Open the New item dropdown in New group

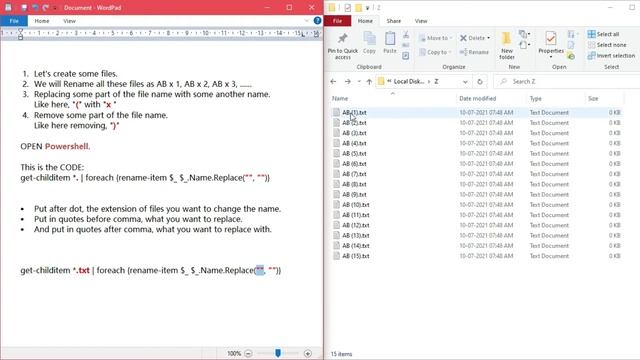524,34
